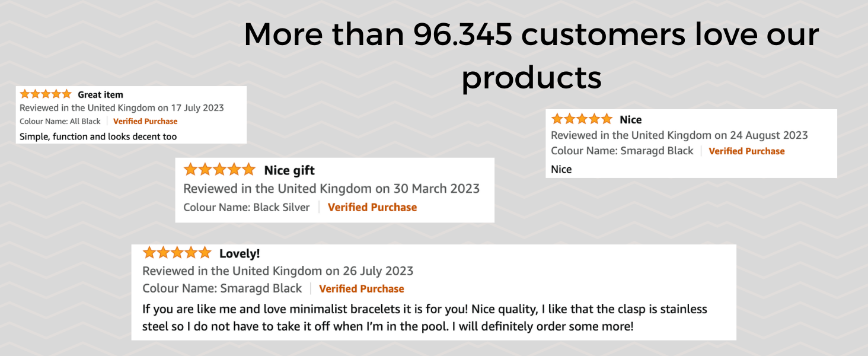
Task: Click Verified Purchase on the All Black review
Action: click(x=145, y=121)
